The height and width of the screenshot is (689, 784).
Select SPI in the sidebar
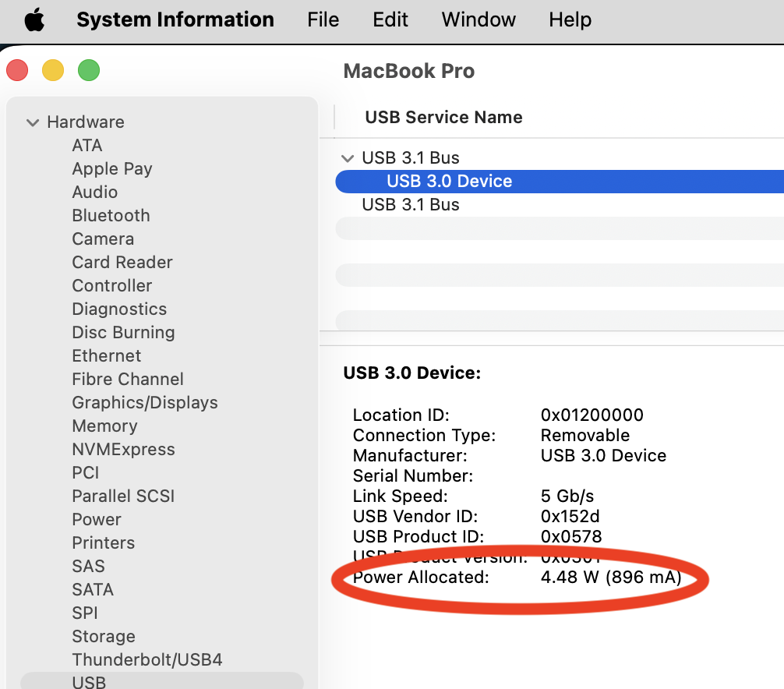[85, 613]
